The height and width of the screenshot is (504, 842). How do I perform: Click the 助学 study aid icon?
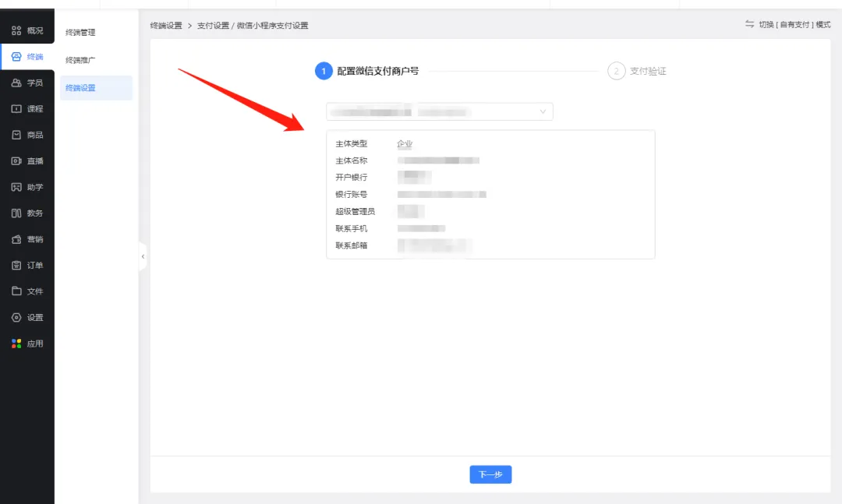(x=16, y=187)
